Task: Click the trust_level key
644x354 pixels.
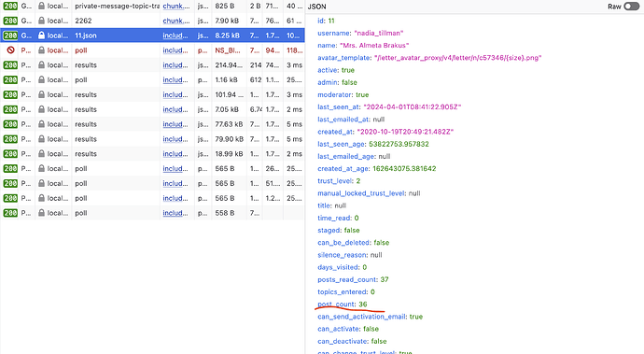Action: pos(335,181)
